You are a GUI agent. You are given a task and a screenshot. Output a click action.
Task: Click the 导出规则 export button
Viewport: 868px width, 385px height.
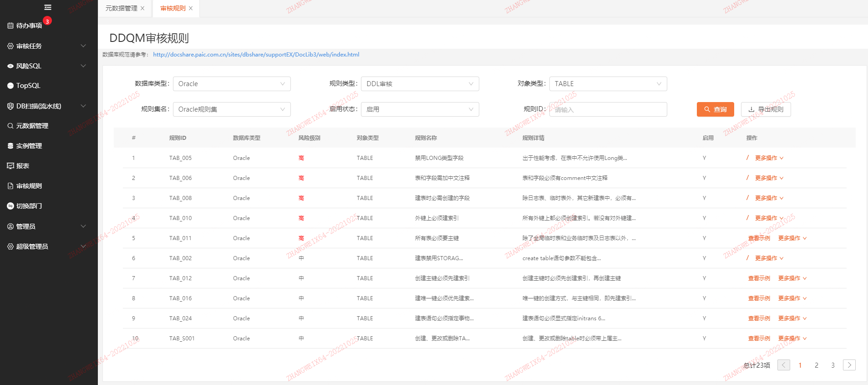[x=766, y=109]
